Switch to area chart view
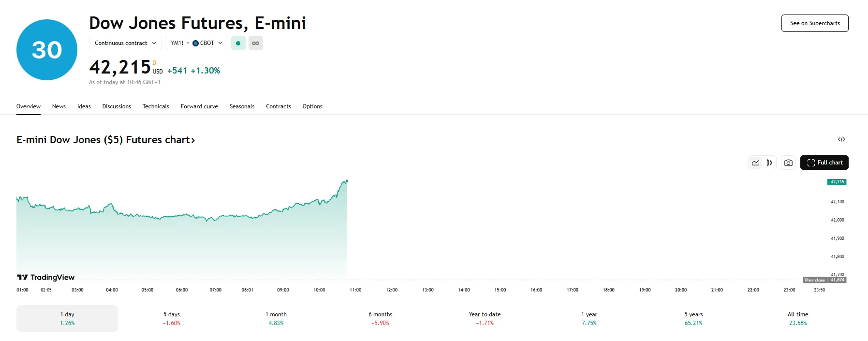This screenshot has width=868, height=341. [755, 163]
